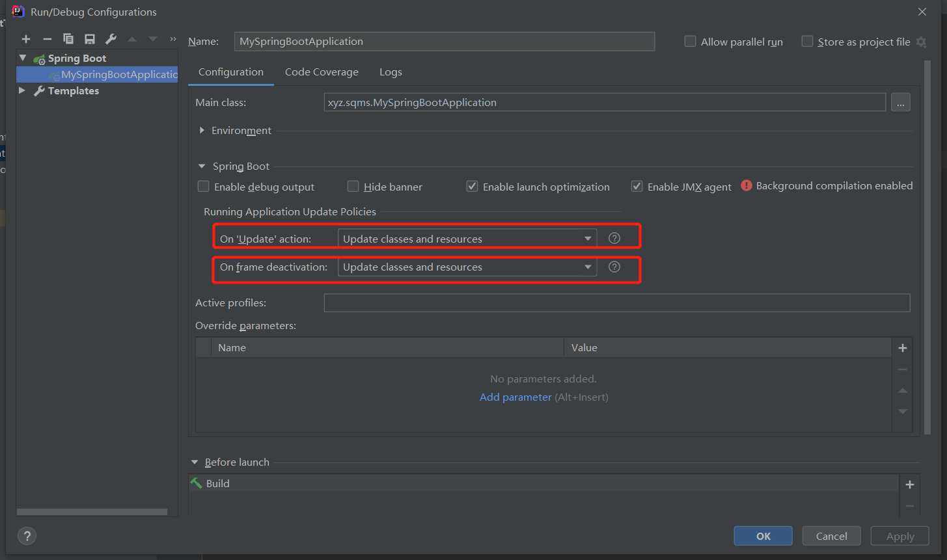The image size is (947, 560).
Task: Click the Cancel button
Action: [x=832, y=536]
